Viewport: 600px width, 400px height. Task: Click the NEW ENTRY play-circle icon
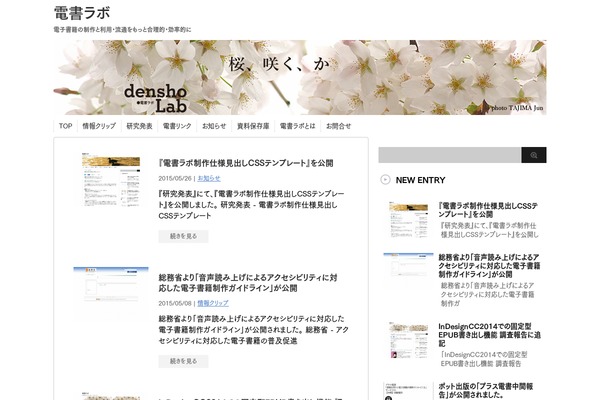coord(385,180)
